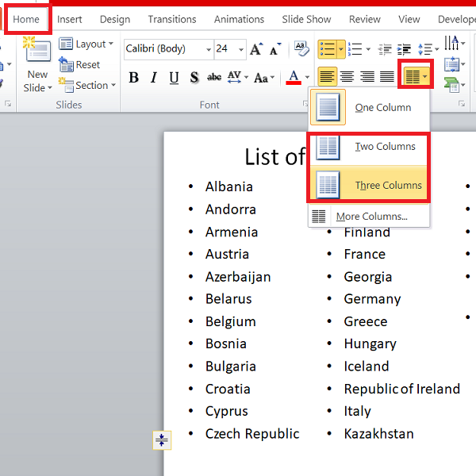
Task: Switch to the Transitions tab
Action: click(x=172, y=19)
